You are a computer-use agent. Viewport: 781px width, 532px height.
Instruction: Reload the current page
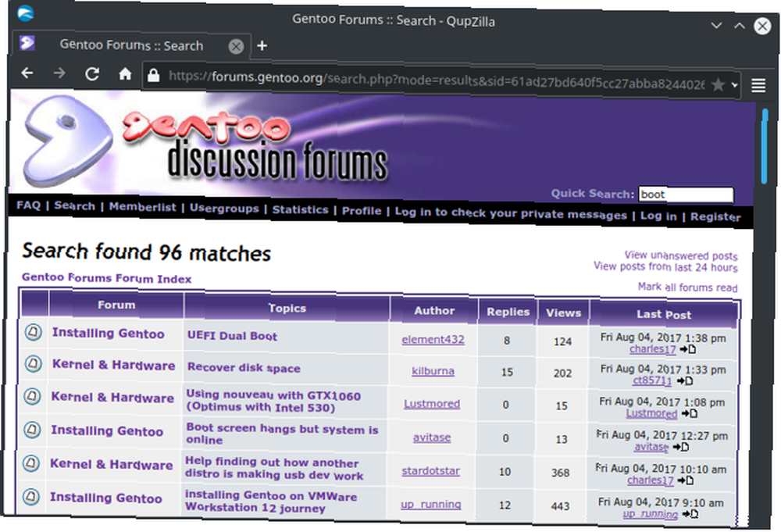(x=92, y=74)
